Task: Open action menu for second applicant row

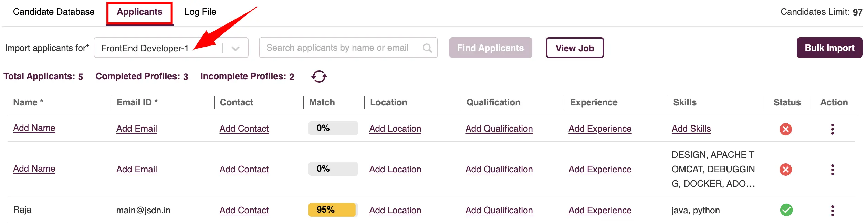Action: pyautogui.click(x=832, y=170)
